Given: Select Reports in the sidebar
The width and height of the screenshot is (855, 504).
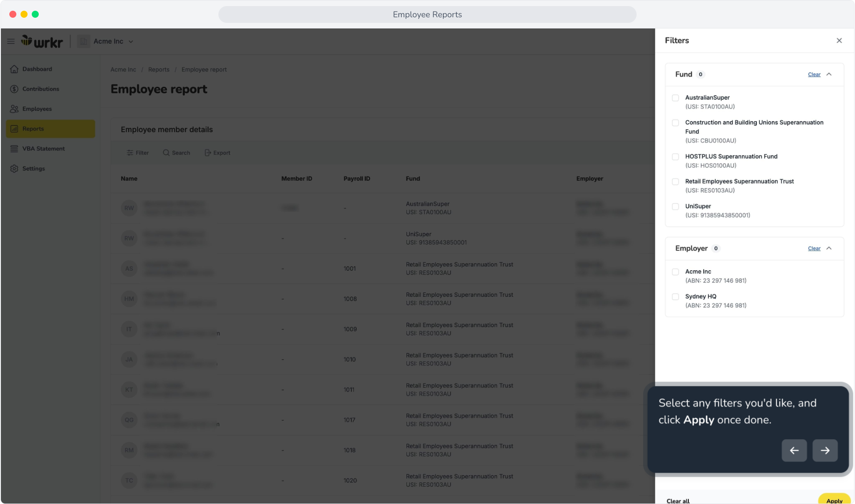Looking at the screenshot, I should [50, 129].
